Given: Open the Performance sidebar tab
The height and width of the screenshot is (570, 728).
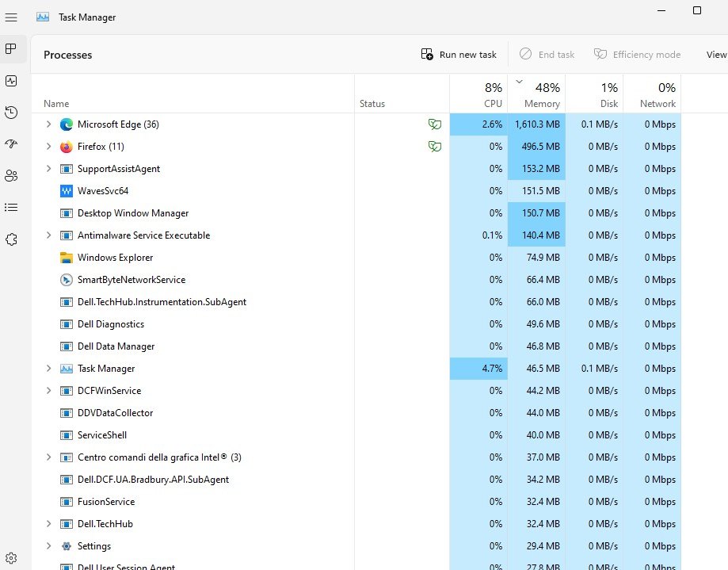Looking at the screenshot, I should [11, 81].
